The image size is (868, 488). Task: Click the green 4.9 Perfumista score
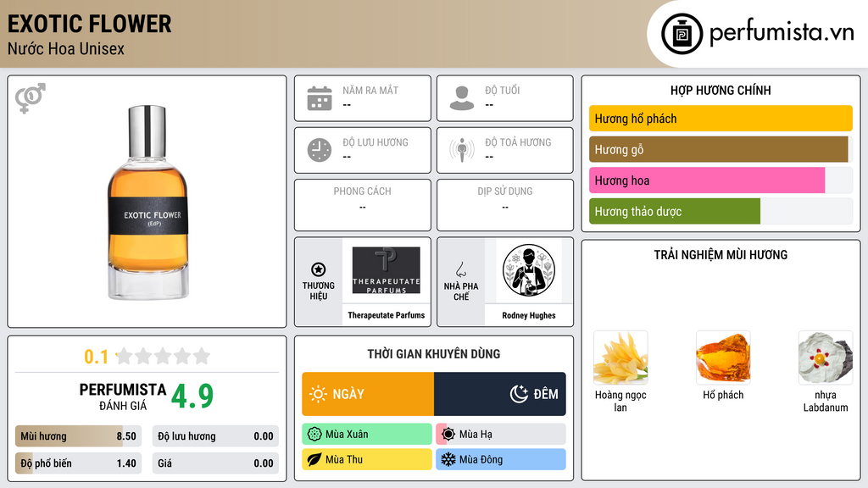coord(192,396)
